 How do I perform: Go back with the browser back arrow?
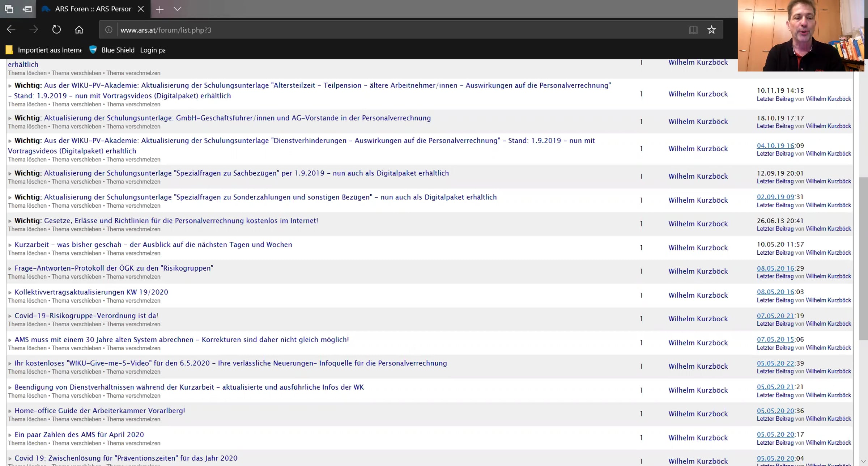tap(11, 30)
